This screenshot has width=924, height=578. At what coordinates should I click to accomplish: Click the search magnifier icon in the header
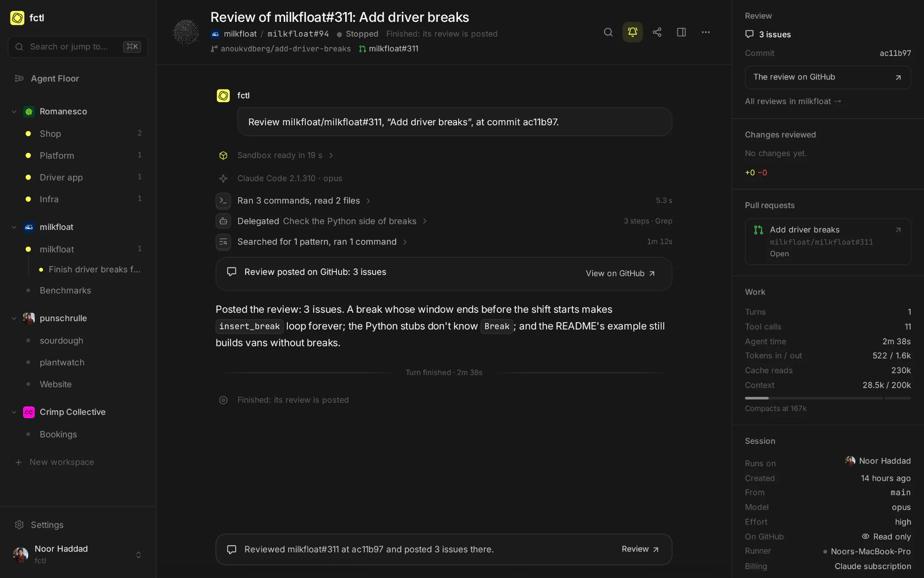[608, 32]
